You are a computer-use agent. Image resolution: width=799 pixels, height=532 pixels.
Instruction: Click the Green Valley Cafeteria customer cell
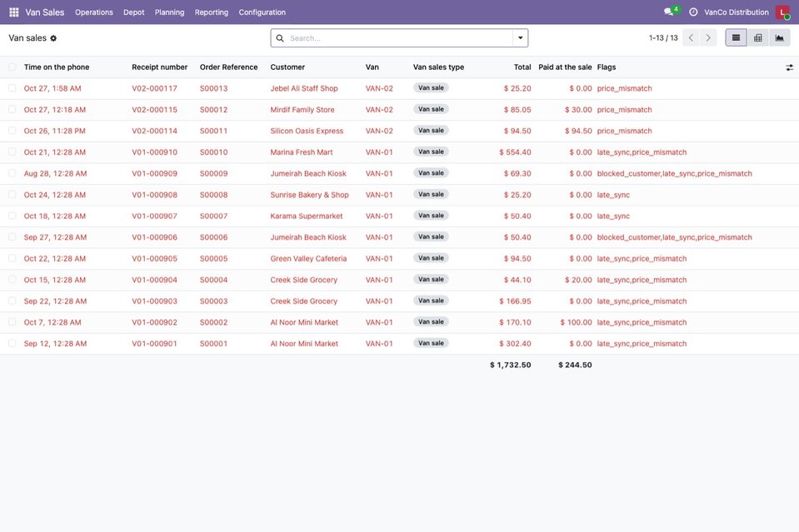[x=308, y=259]
